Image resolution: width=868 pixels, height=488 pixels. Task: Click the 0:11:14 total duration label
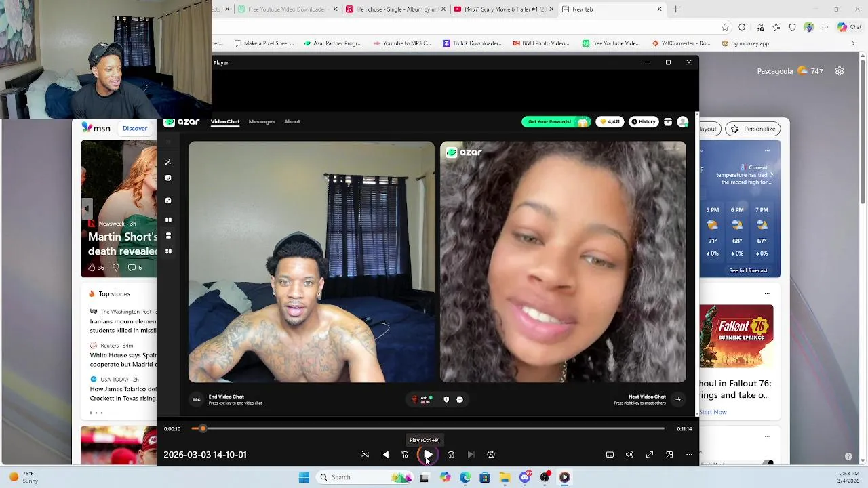(684, 429)
